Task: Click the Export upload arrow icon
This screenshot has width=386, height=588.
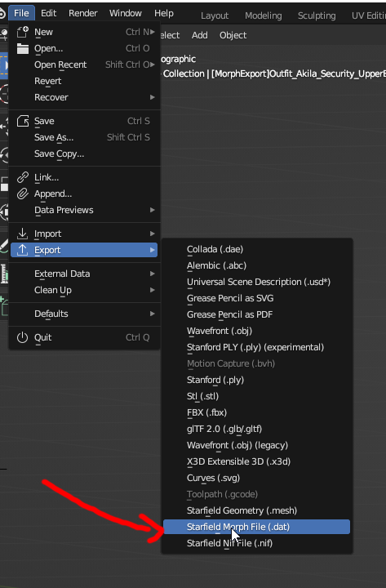Action: coord(23,250)
